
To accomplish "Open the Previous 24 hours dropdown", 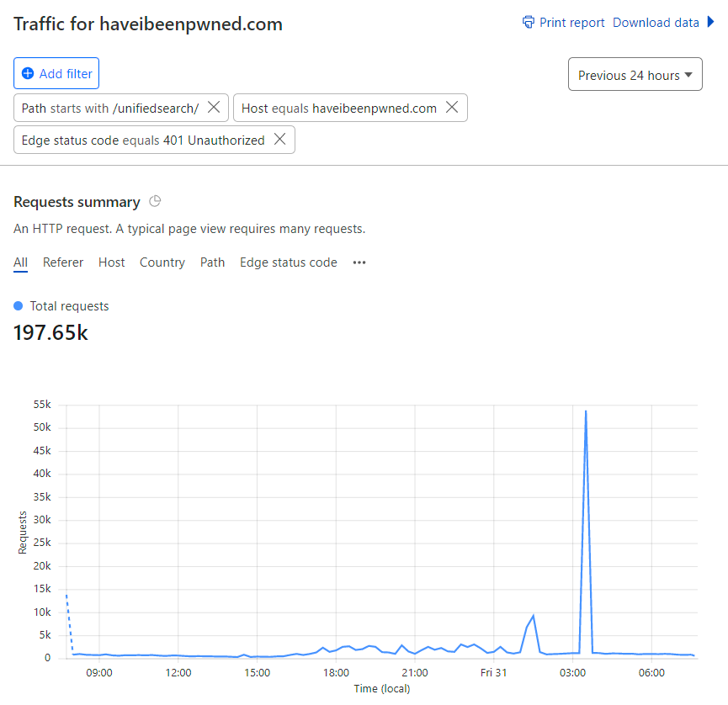I will (x=635, y=74).
